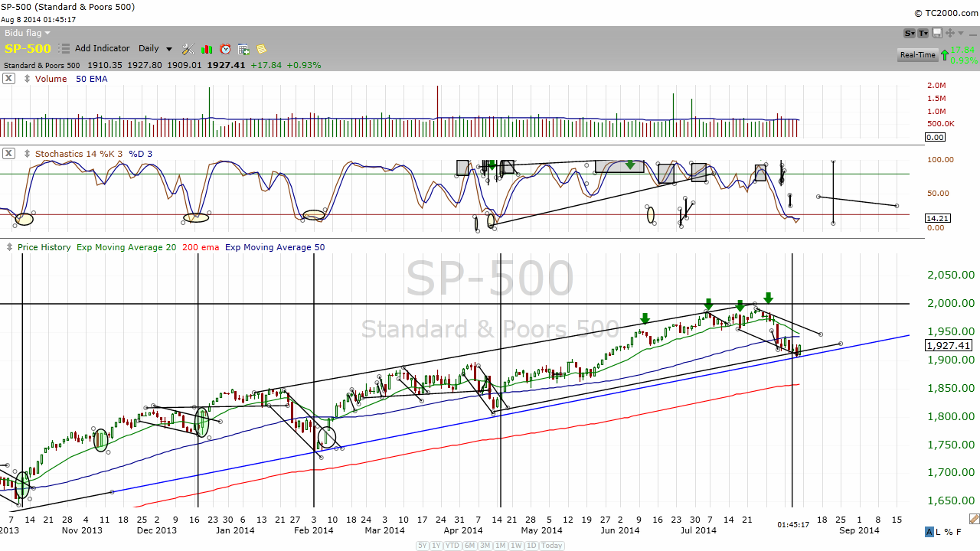Image resolution: width=980 pixels, height=551 pixels.
Task: Click the countdown timer 01:45:17
Action: (x=792, y=525)
